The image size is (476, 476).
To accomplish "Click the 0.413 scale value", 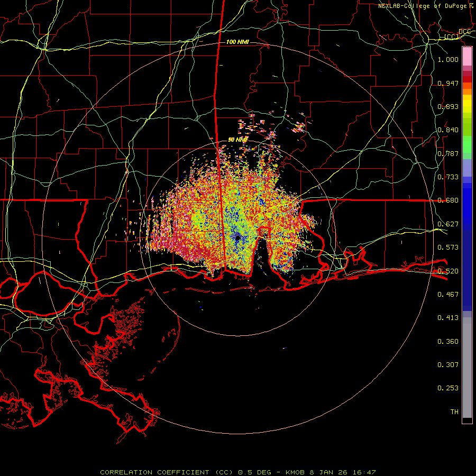I will [448, 318].
